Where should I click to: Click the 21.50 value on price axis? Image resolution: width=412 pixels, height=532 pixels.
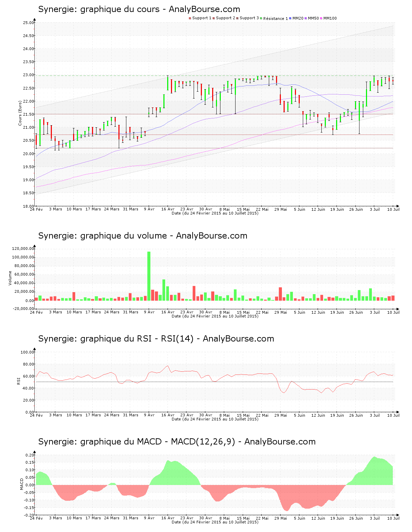[x=28, y=114]
